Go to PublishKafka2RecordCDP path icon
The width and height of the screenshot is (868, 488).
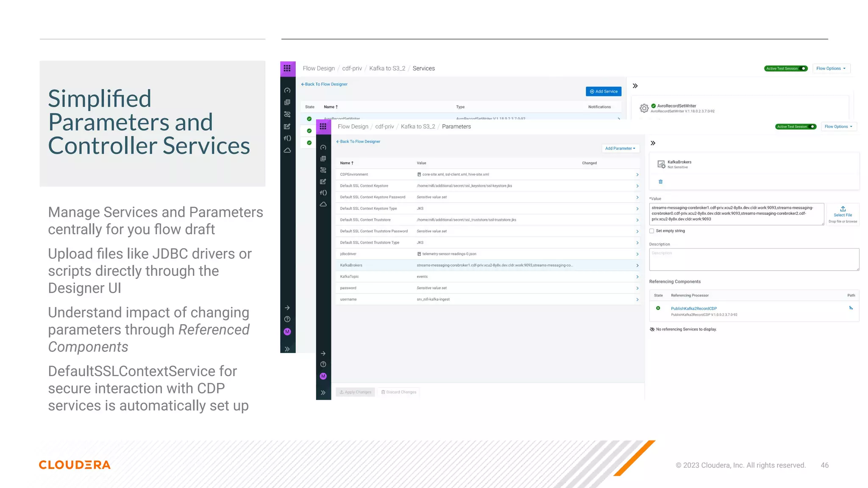851,308
